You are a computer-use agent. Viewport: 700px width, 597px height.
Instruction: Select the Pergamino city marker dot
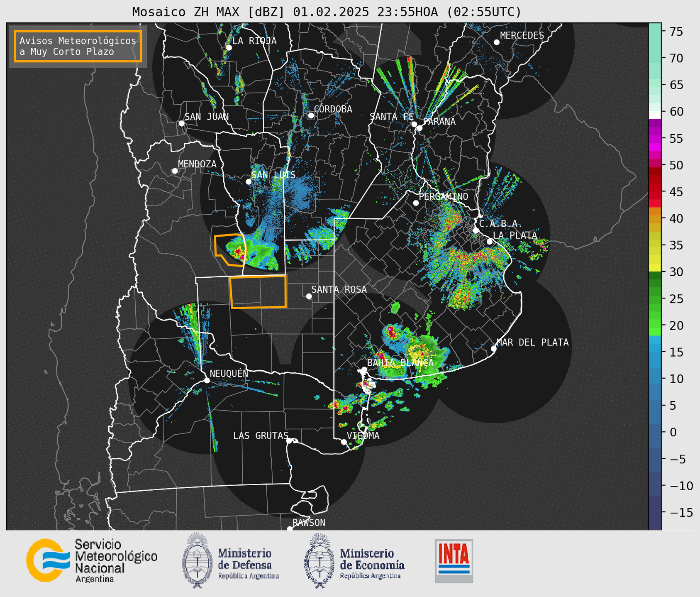[416, 203]
